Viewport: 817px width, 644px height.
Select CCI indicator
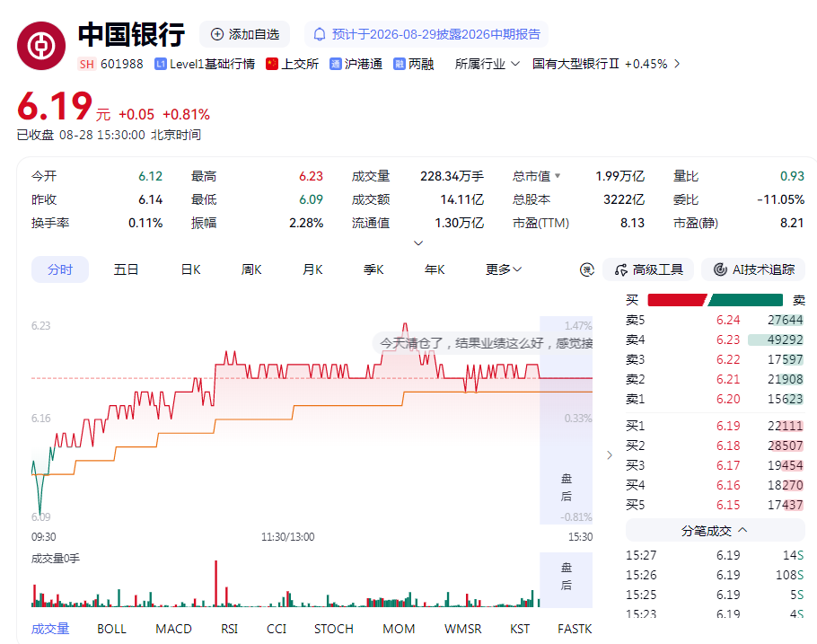click(x=277, y=629)
